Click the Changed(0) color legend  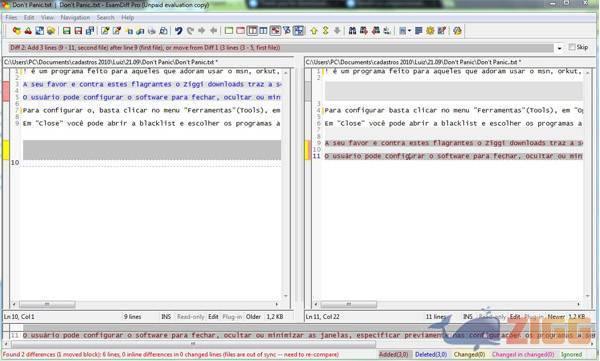point(469,354)
